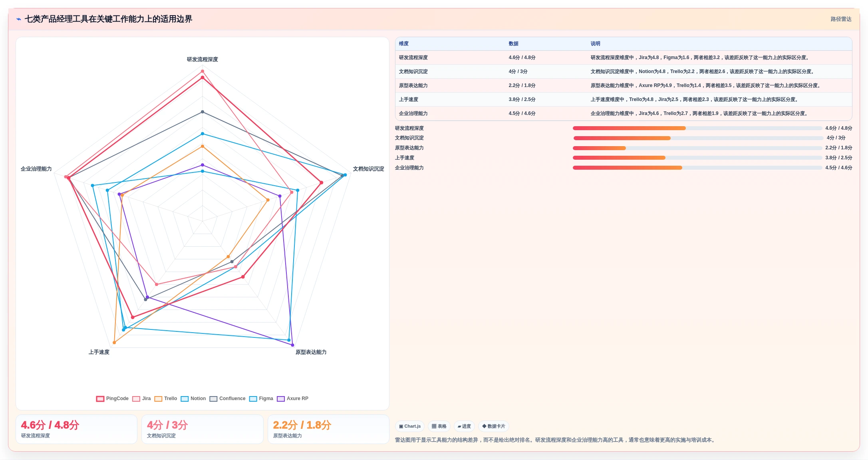868x460 pixels.
Task: Click the 文档知识沉淀 progress bar
Action: 698,138
